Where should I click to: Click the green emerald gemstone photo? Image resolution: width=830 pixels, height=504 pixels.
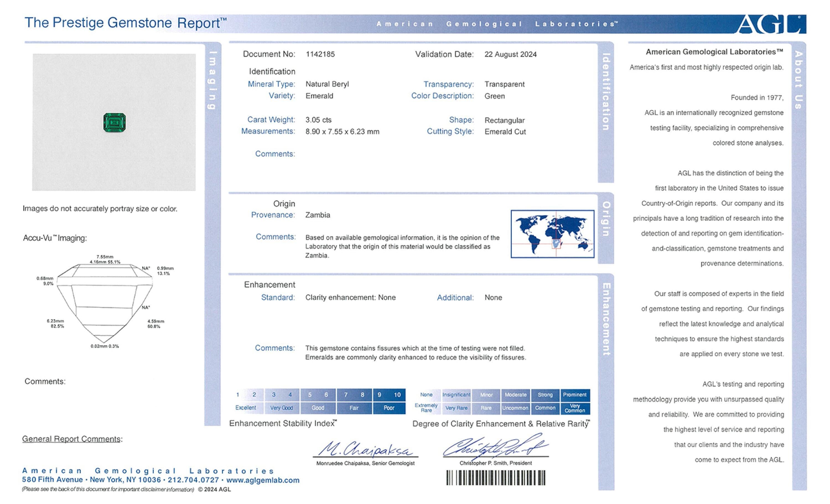point(115,123)
